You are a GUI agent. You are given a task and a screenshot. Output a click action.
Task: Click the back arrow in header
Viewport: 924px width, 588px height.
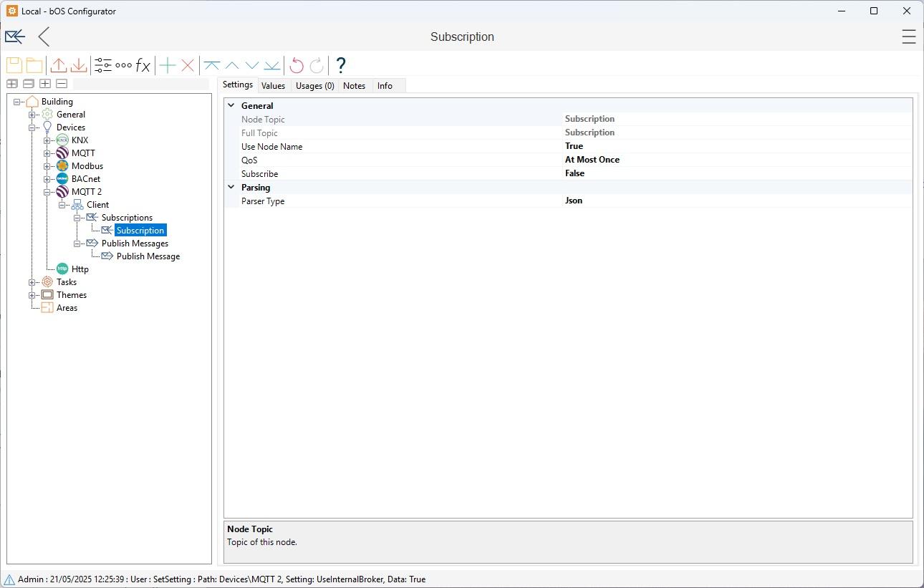coord(44,37)
